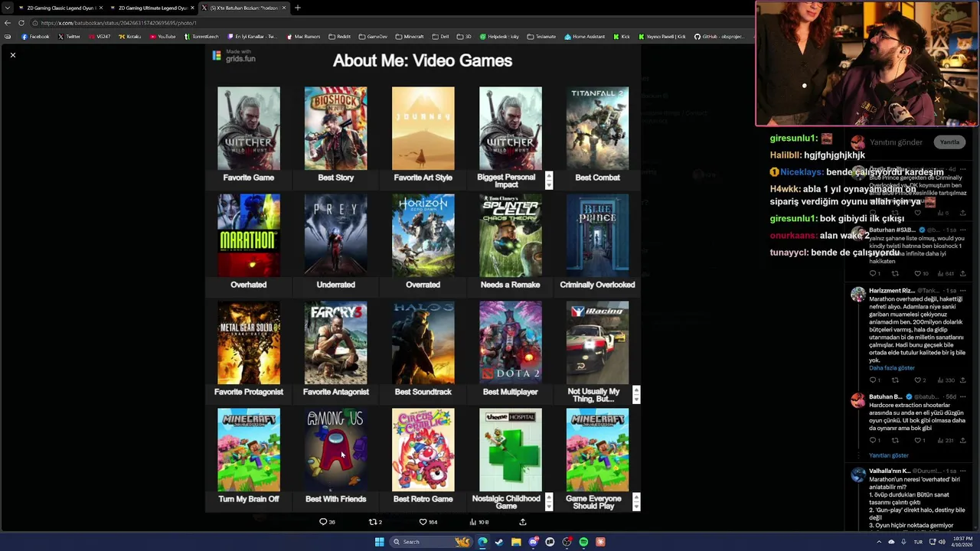
Task: Click the Prey Underrated cover
Action: coord(336,236)
